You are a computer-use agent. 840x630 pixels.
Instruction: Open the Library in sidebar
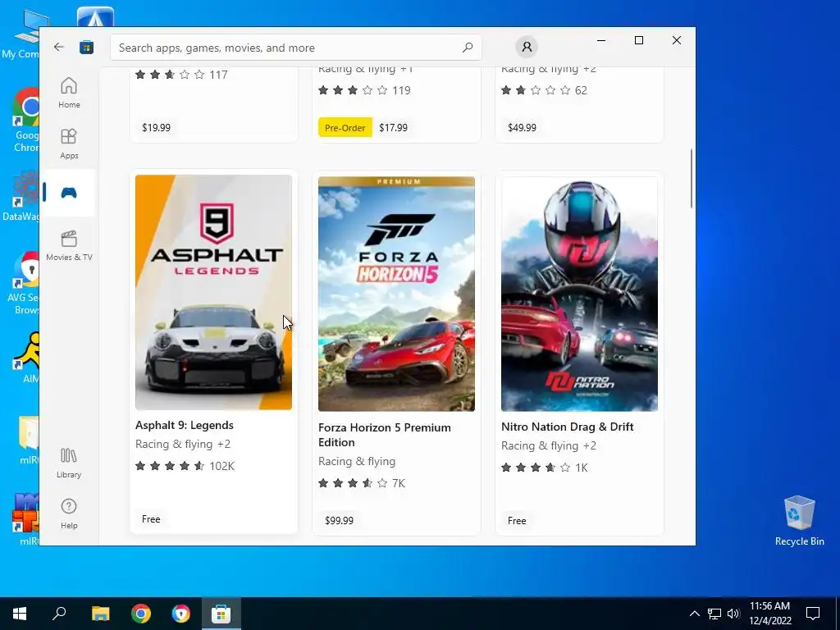(69, 463)
